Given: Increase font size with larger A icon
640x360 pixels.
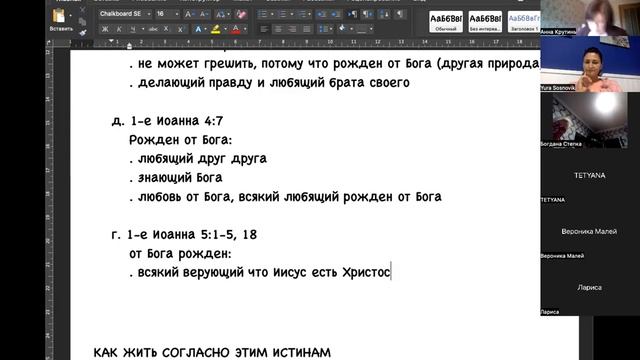Looking at the screenshot, I should pyautogui.click(x=189, y=14).
